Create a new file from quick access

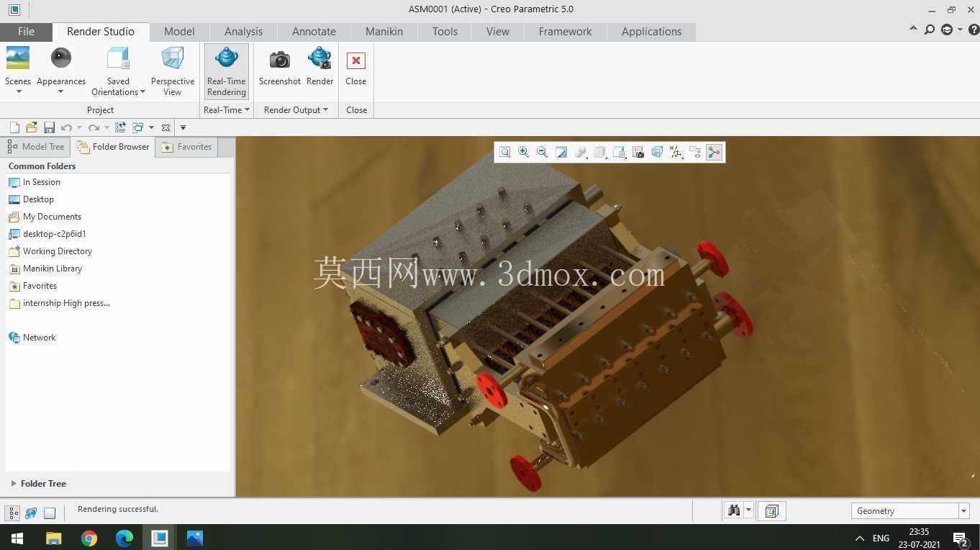[14, 127]
